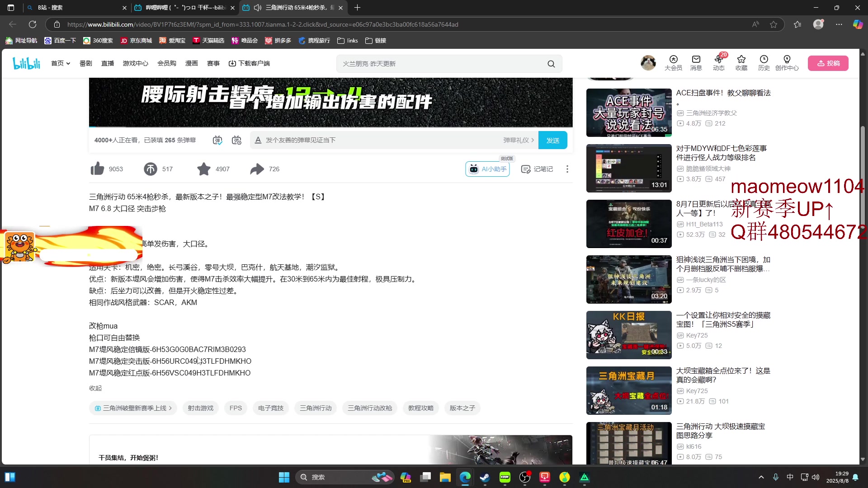Select 三角洲行动改枪 tag

[x=370, y=408]
